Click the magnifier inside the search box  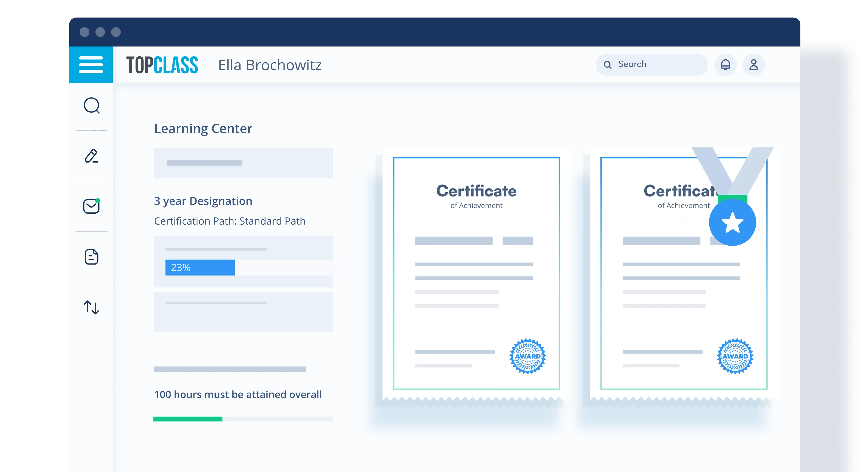pos(607,65)
